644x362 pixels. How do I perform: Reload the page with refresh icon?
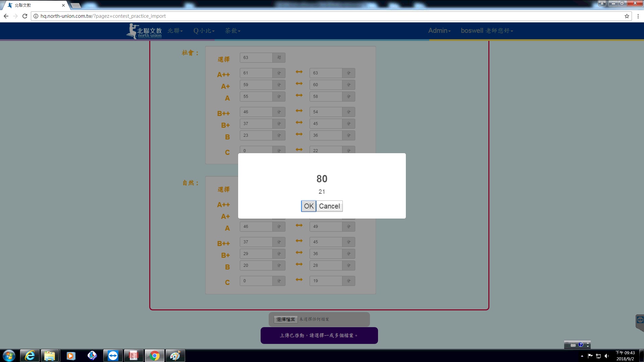point(25,16)
